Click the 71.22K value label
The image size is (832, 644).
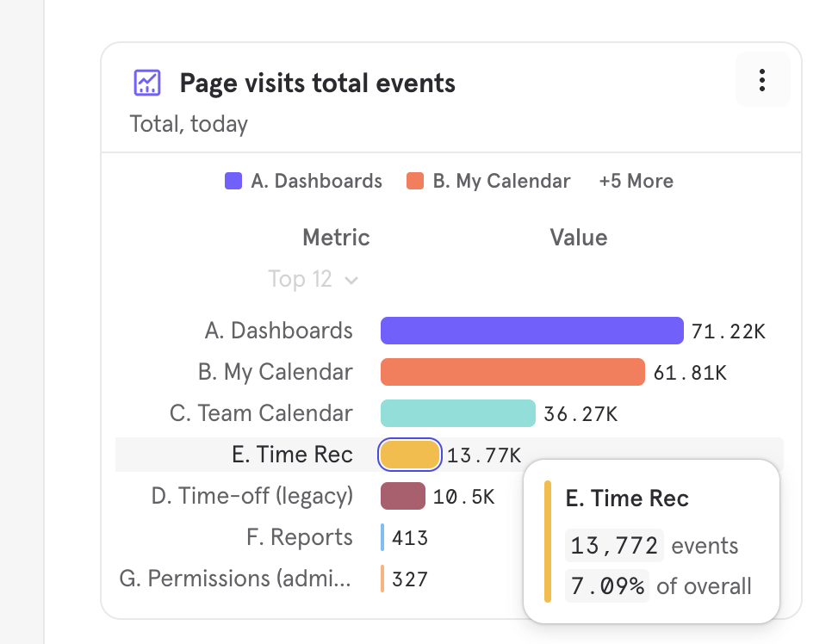click(x=728, y=331)
